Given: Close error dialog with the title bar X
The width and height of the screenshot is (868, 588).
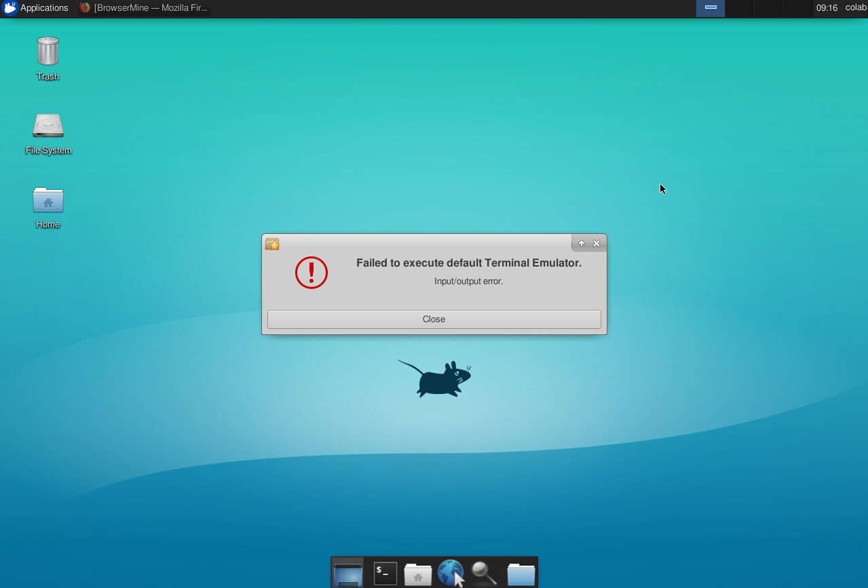Looking at the screenshot, I should (597, 243).
